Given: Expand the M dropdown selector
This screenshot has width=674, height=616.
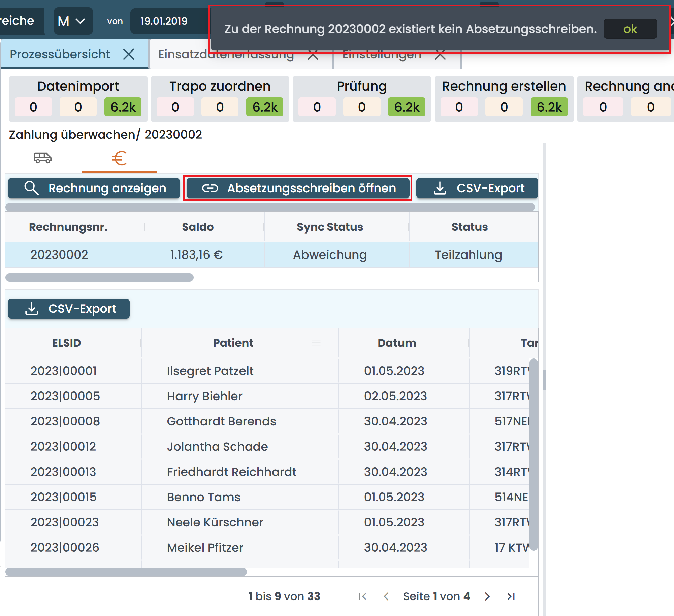Looking at the screenshot, I should (x=73, y=21).
